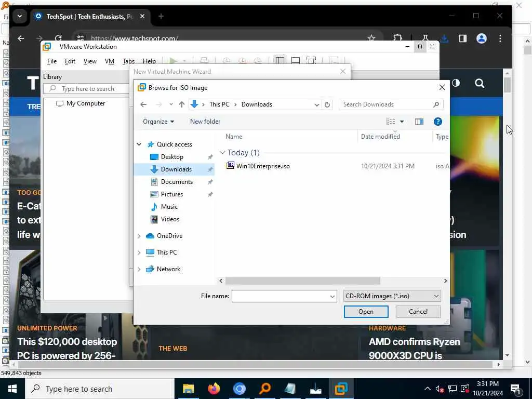Select Documents in the navigation pane
This screenshot has height=399, width=532.
pos(177,182)
